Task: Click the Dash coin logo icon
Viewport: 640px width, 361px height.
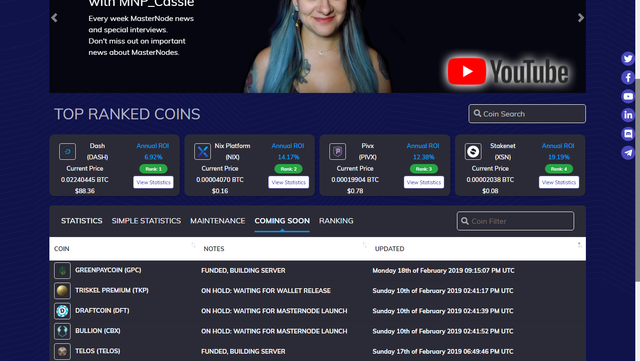Action: pos(67,152)
